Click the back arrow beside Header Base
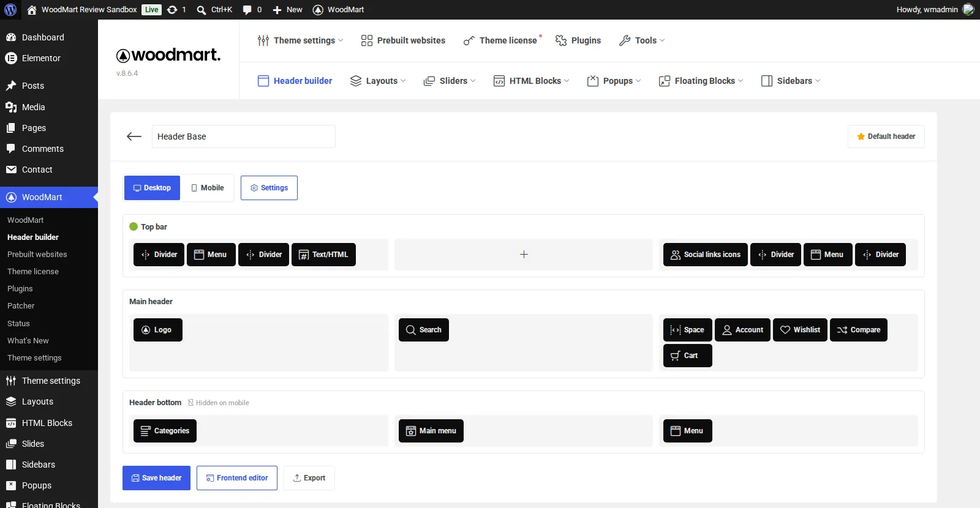Viewport: 980px width, 508px height. (134, 136)
